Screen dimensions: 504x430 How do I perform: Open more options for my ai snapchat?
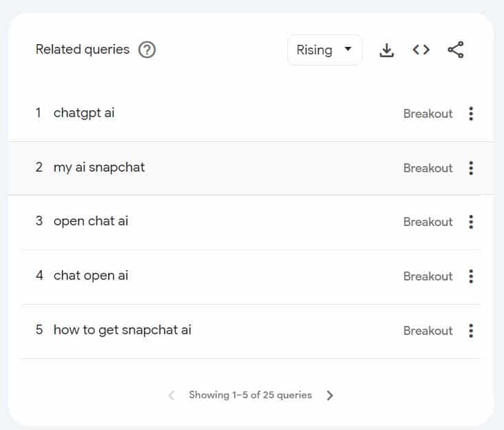[x=471, y=167]
